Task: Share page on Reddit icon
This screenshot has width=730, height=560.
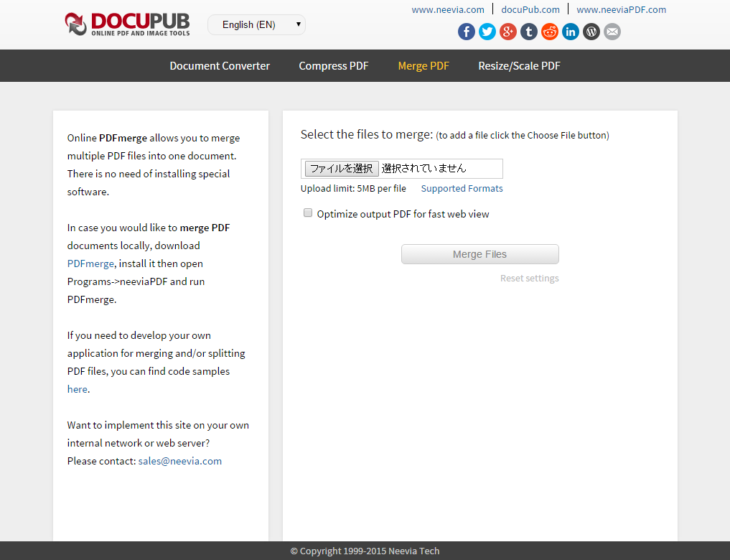Action: click(550, 32)
